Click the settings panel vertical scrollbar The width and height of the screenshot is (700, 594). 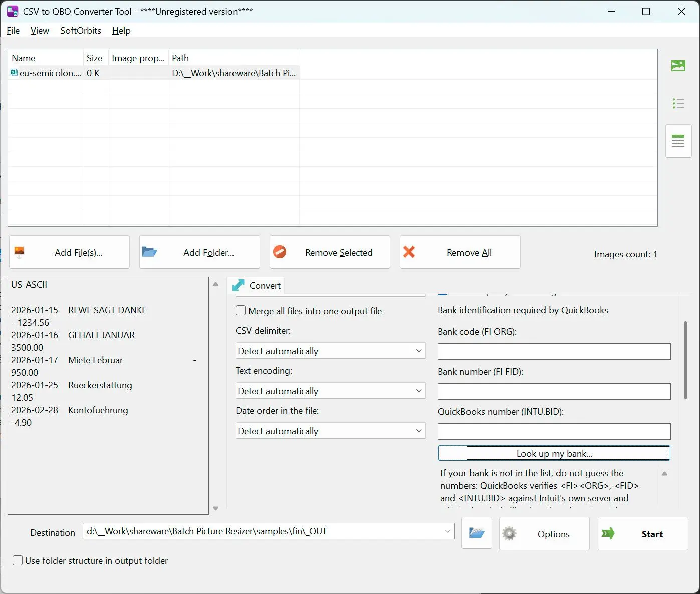(x=685, y=360)
